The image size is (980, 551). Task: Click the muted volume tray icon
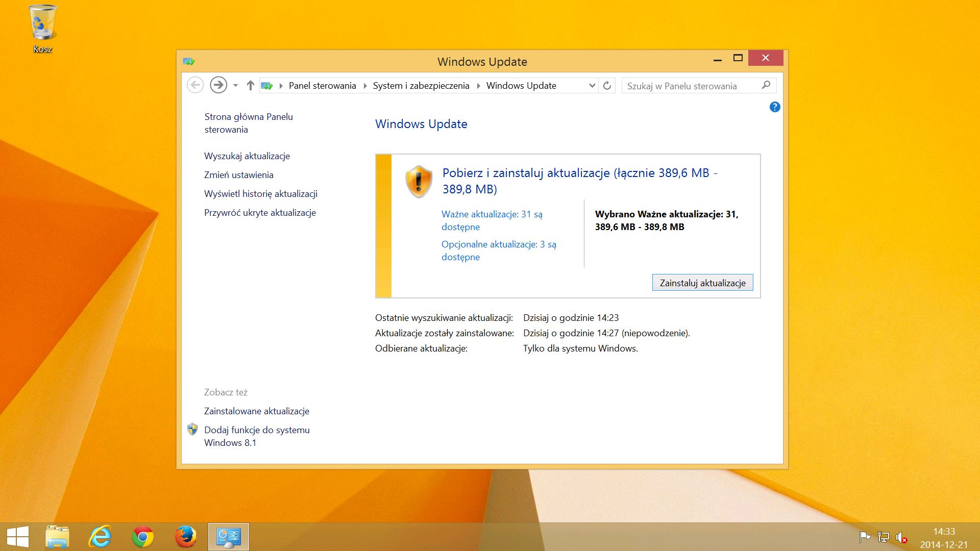tap(901, 537)
